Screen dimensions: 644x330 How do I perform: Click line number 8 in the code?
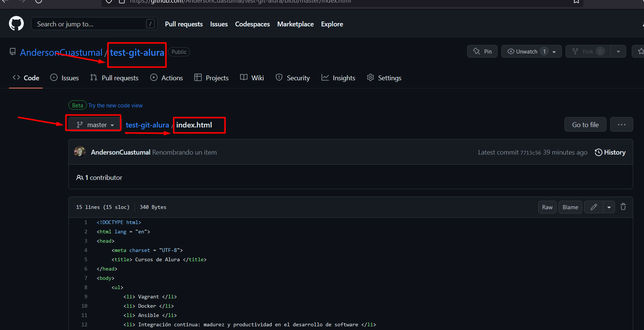pyautogui.click(x=86, y=287)
